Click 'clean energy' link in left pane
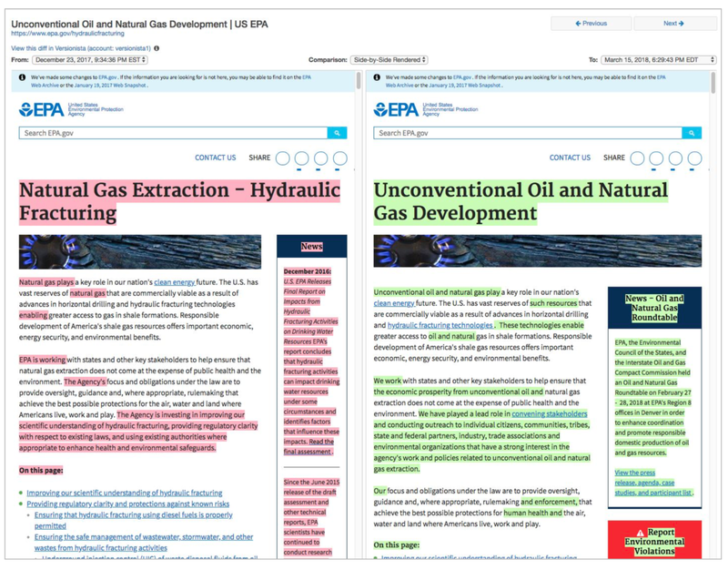The width and height of the screenshot is (728, 570). pyautogui.click(x=174, y=282)
